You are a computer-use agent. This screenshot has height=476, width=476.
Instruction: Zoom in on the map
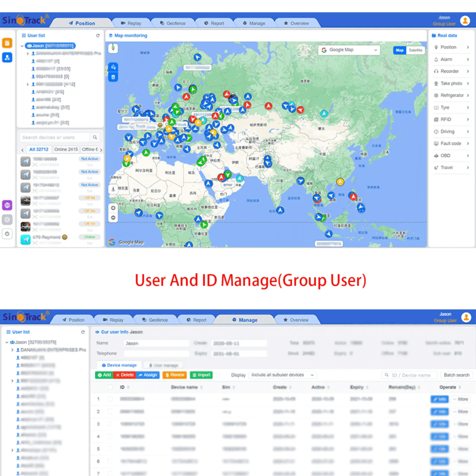pyautogui.click(x=113, y=208)
